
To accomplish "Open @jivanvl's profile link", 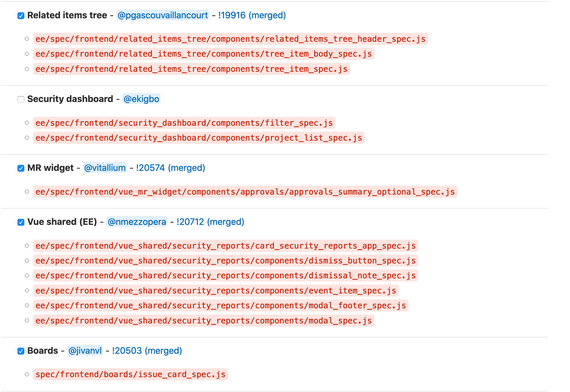I will pyautogui.click(x=85, y=351).
